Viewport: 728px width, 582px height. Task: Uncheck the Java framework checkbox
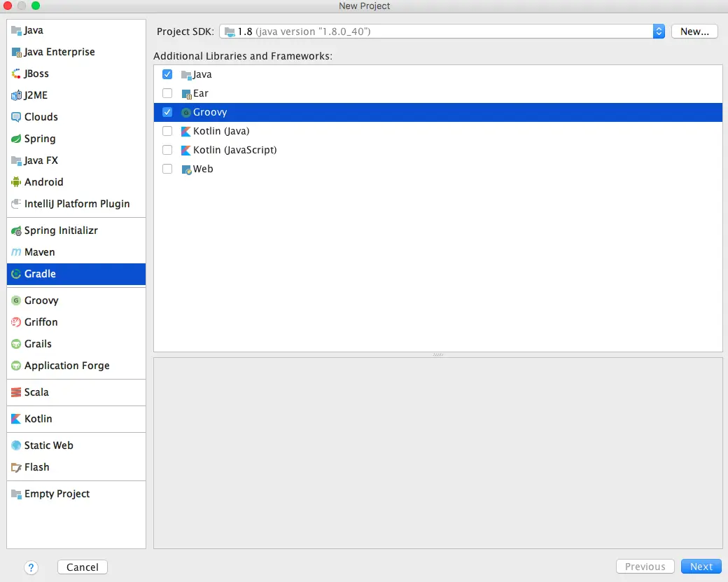[x=167, y=74]
